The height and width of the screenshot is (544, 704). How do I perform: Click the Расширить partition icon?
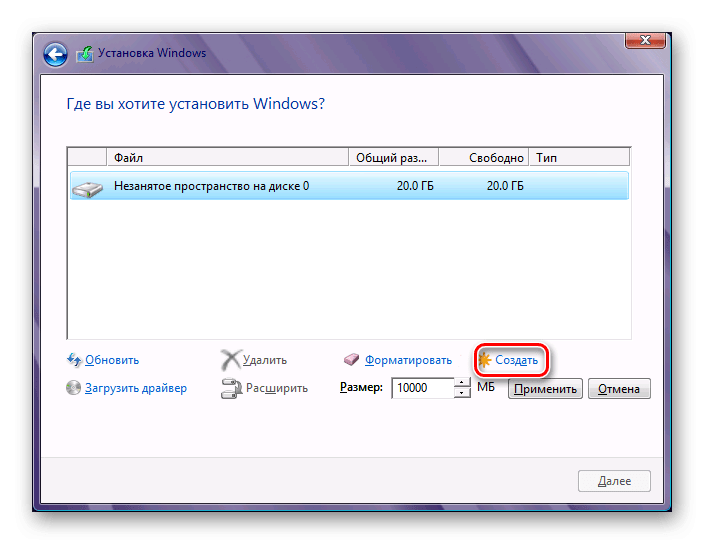[230, 388]
